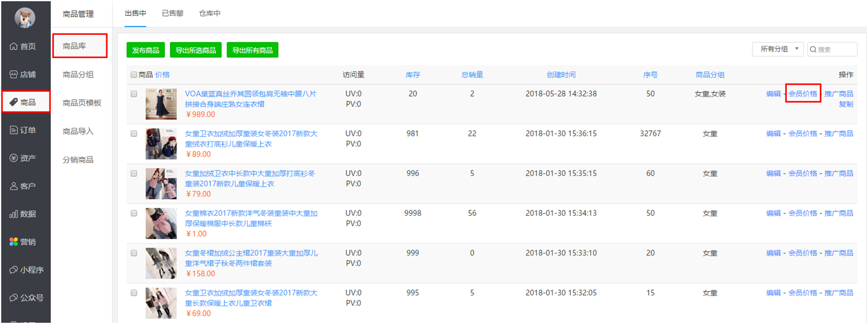Check the box for the VOA dress product

tap(134, 94)
